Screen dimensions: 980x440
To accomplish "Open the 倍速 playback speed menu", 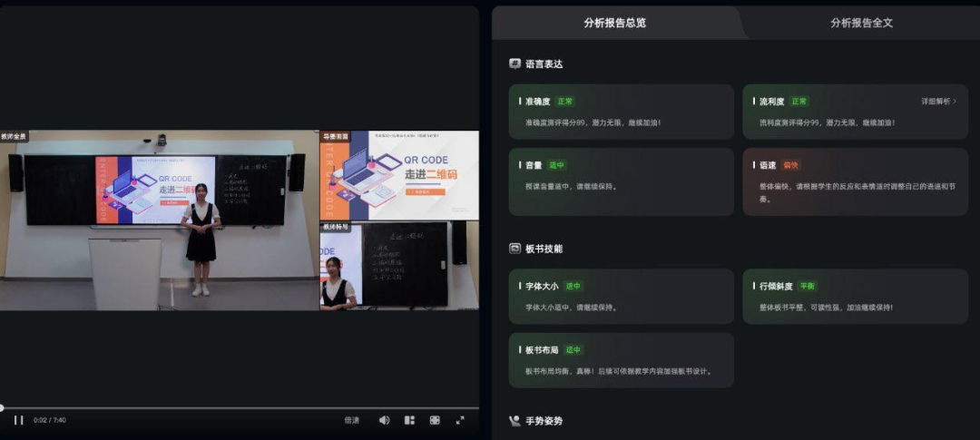I will pos(352,420).
